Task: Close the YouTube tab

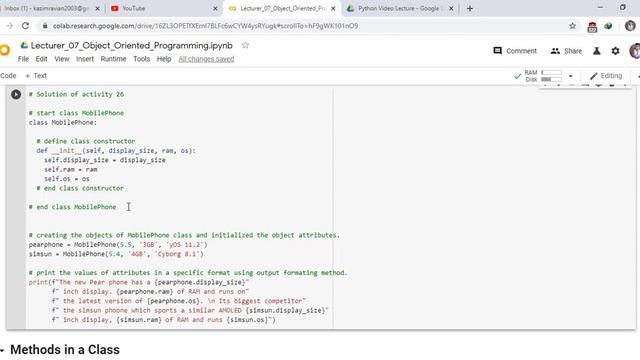Action: click(x=215, y=8)
